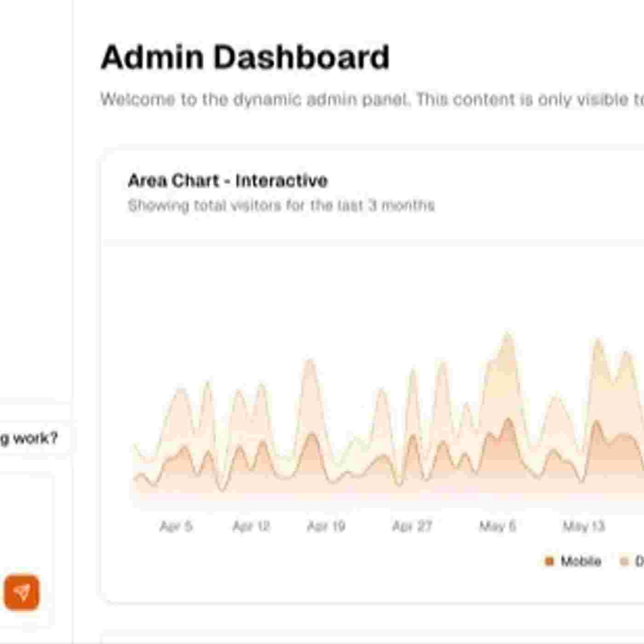Image resolution: width=644 pixels, height=644 pixels.
Task: Click the Mobile legend color swatch
Action: click(x=549, y=561)
